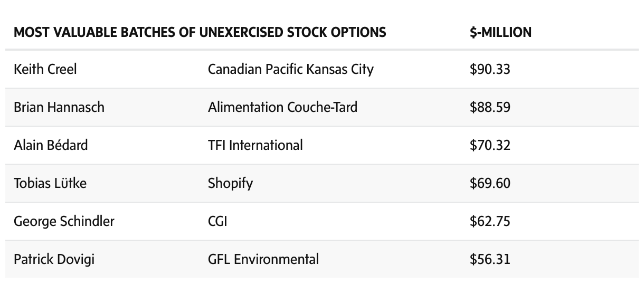Click the $56.31 value
Screen dimensions: 644x283
[489, 259]
